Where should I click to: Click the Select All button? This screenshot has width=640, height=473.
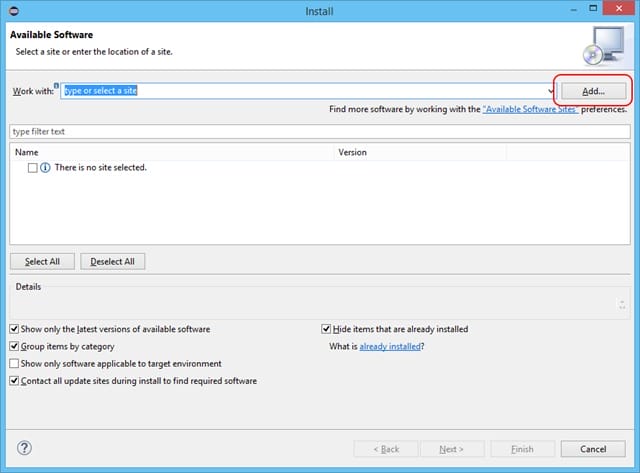[42, 262]
